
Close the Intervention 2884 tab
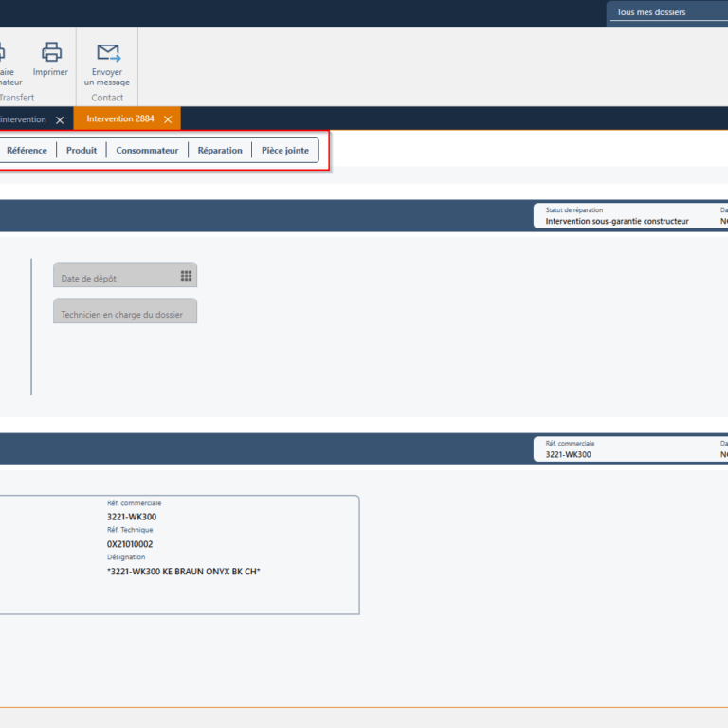click(168, 119)
